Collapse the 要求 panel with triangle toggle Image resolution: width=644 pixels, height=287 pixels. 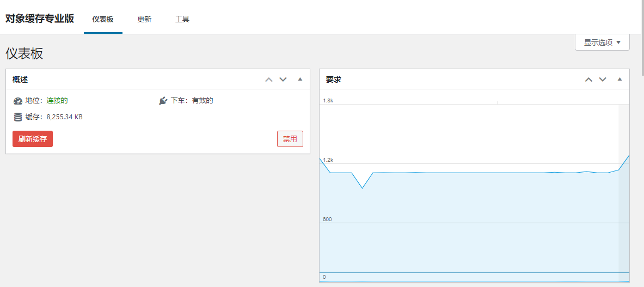tap(620, 80)
